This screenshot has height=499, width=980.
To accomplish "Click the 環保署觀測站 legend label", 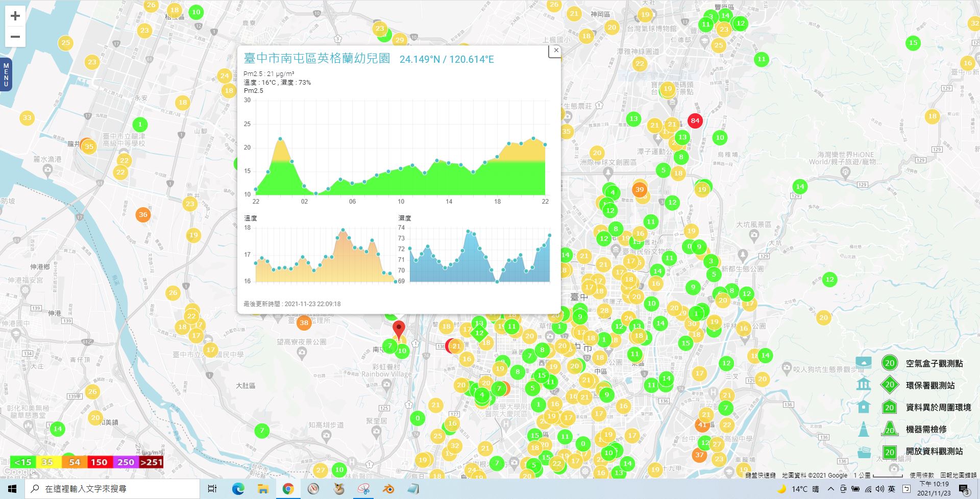I will pos(930,385).
